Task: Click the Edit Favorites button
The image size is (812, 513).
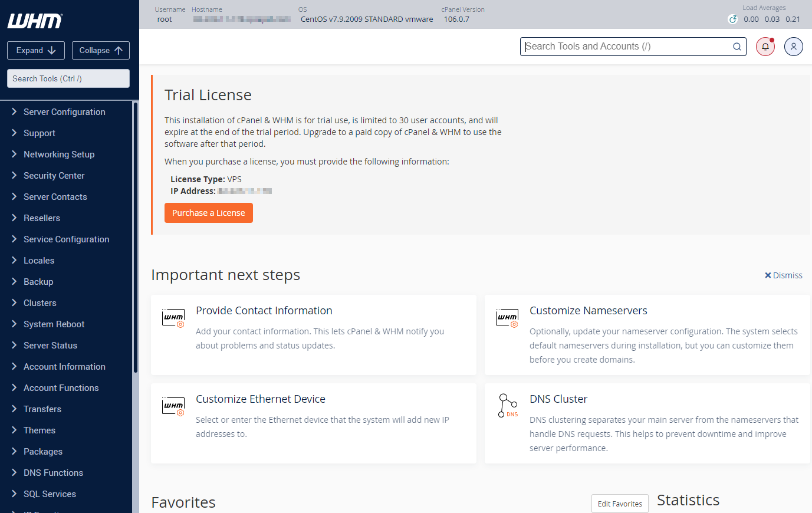Action: coord(619,504)
